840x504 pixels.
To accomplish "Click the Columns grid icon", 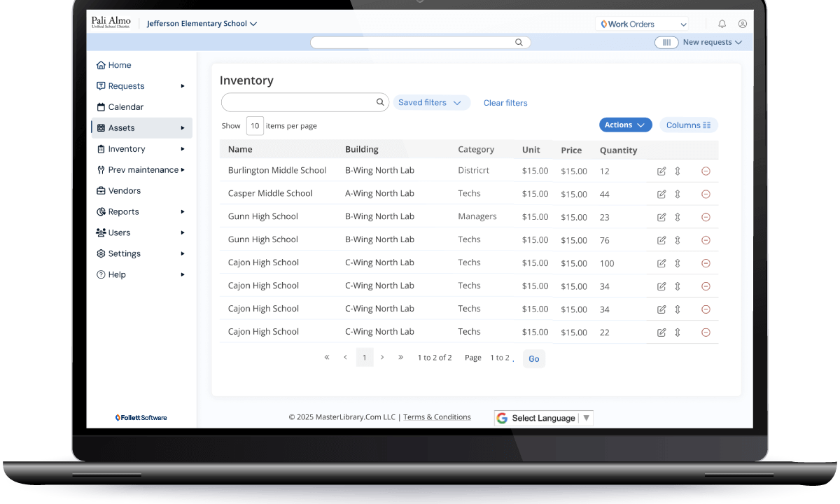I will pos(706,125).
